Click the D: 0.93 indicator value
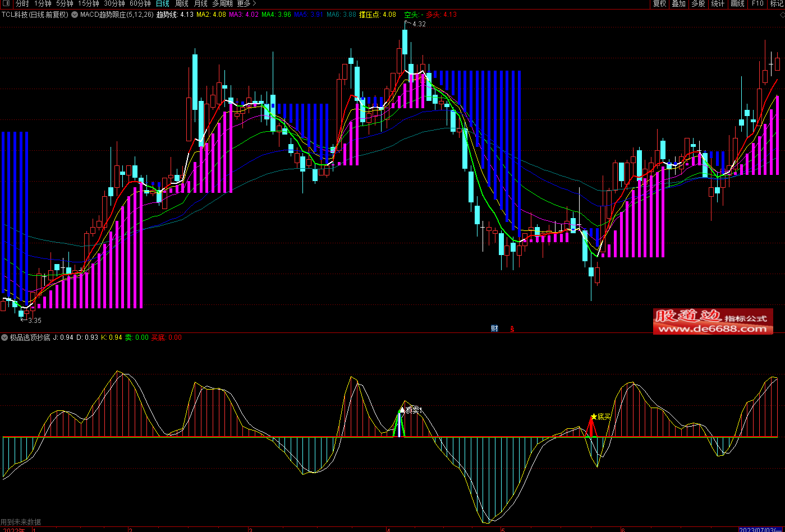785x532 pixels. point(87,337)
